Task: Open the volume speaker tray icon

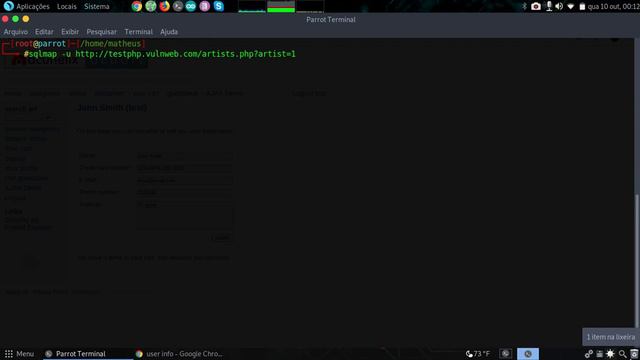Action: [x=559, y=6]
